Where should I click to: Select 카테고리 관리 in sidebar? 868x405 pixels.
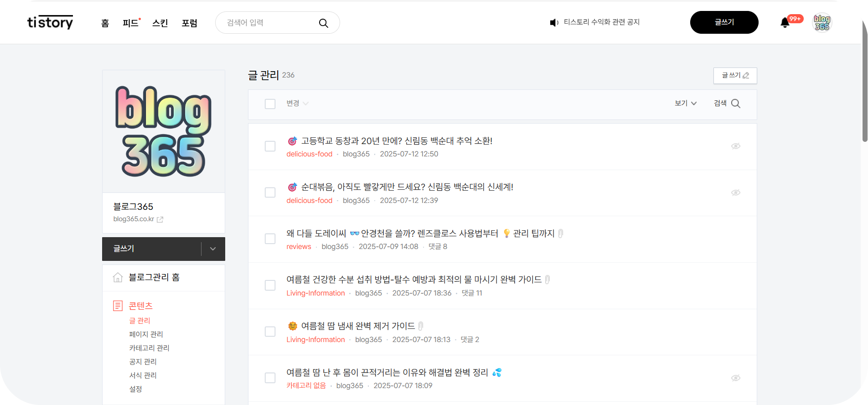(x=149, y=348)
